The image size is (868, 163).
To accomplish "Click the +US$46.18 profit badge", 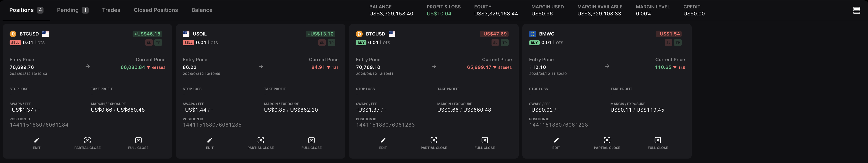I will point(147,34).
